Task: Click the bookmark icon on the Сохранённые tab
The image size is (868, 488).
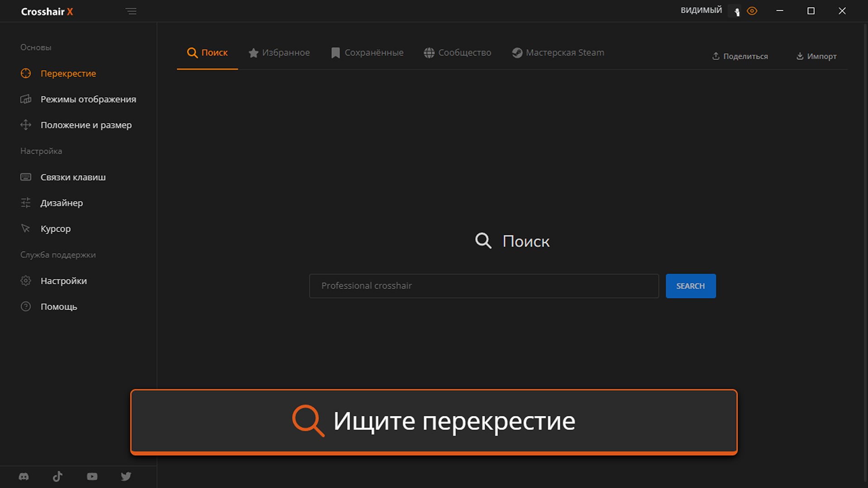Action: (335, 53)
